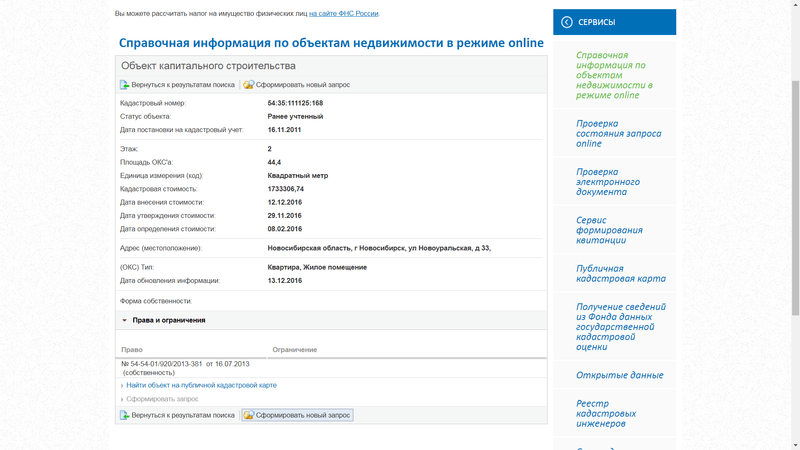The width and height of the screenshot is (800, 450).
Task: Click the back arrow icon in the СЕРВИСЫ header
Action: point(567,22)
